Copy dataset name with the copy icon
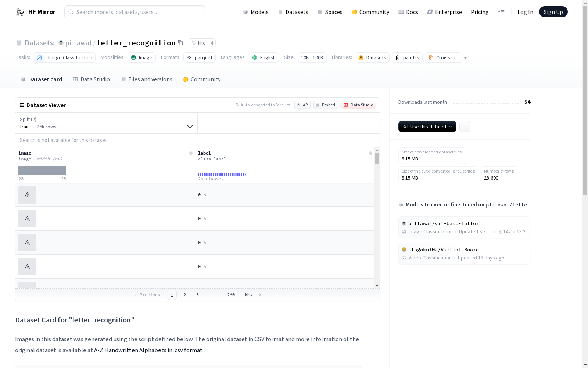This screenshot has width=588, height=368. pyautogui.click(x=180, y=43)
